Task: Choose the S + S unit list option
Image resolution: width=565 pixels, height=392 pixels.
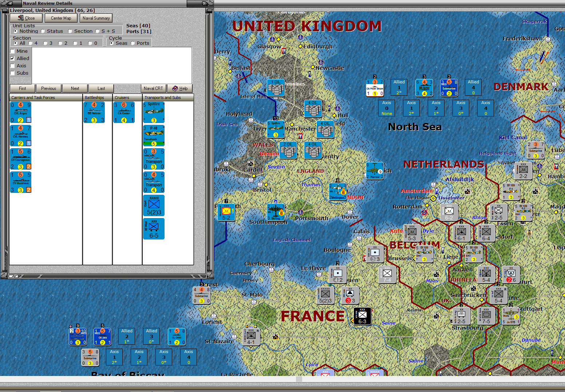Action: pos(106,31)
